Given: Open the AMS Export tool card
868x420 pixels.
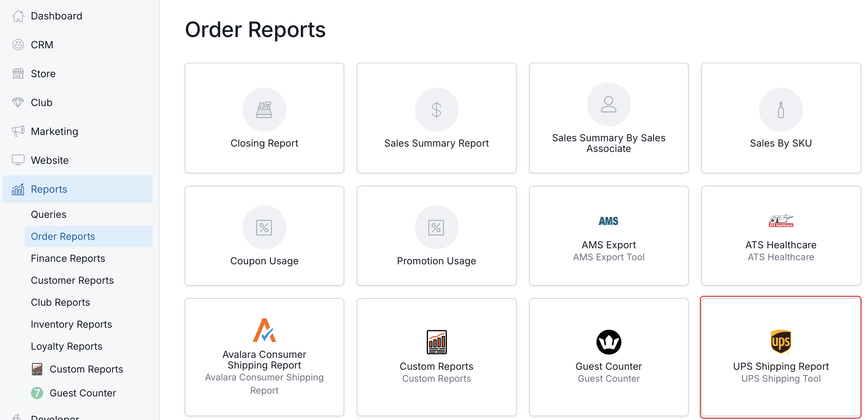Looking at the screenshot, I should click(608, 236).
